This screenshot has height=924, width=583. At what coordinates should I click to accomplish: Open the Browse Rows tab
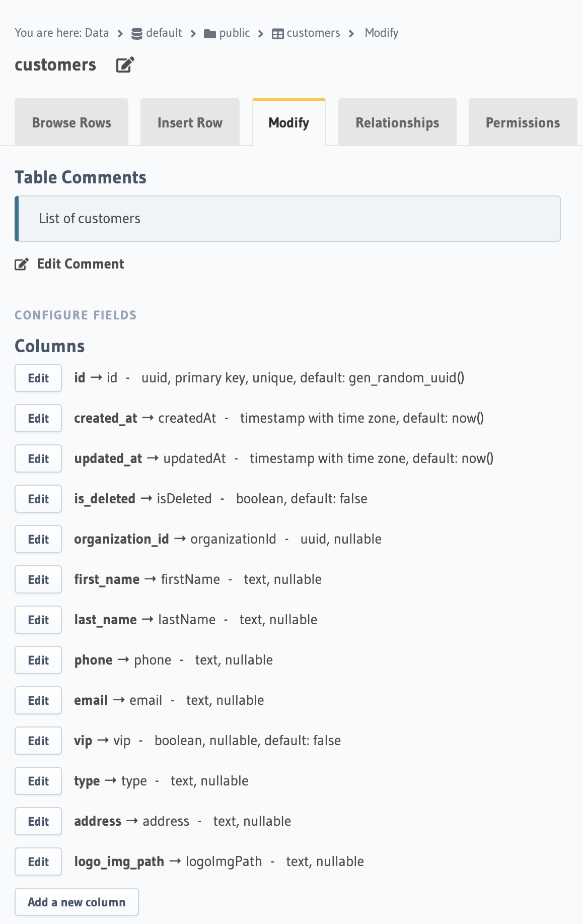71,122
